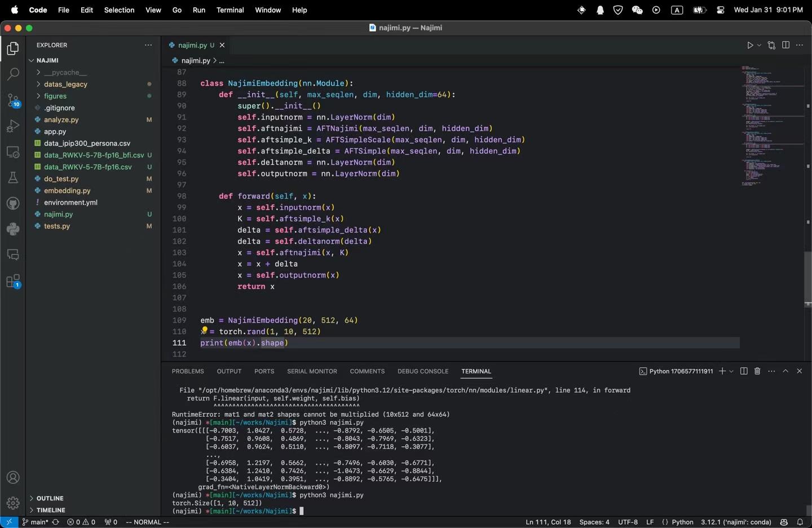Click the main branch name in the status bar
This screenshot has height=528, width=812.
click(39, 522)
